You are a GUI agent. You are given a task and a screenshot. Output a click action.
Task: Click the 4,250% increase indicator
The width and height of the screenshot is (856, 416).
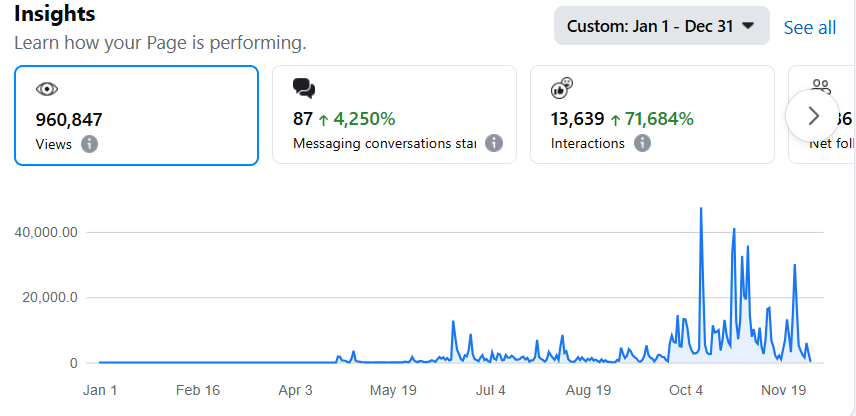point(356,119)
